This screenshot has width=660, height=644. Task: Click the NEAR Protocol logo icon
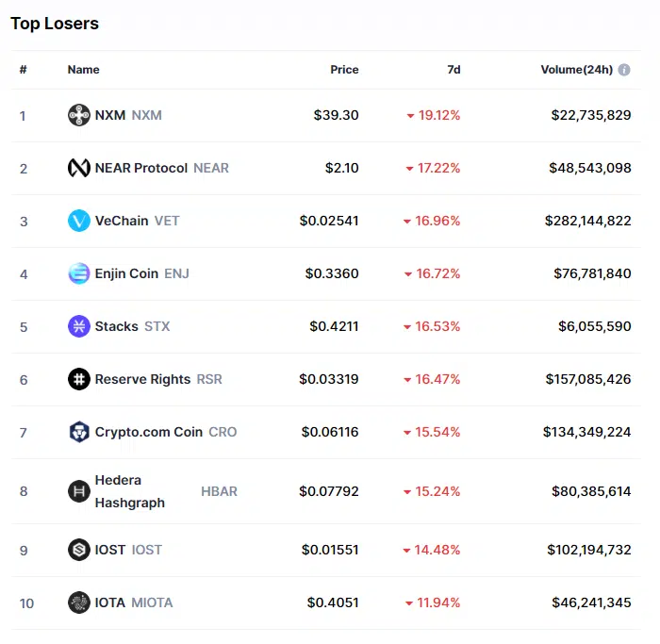(79, 168)
